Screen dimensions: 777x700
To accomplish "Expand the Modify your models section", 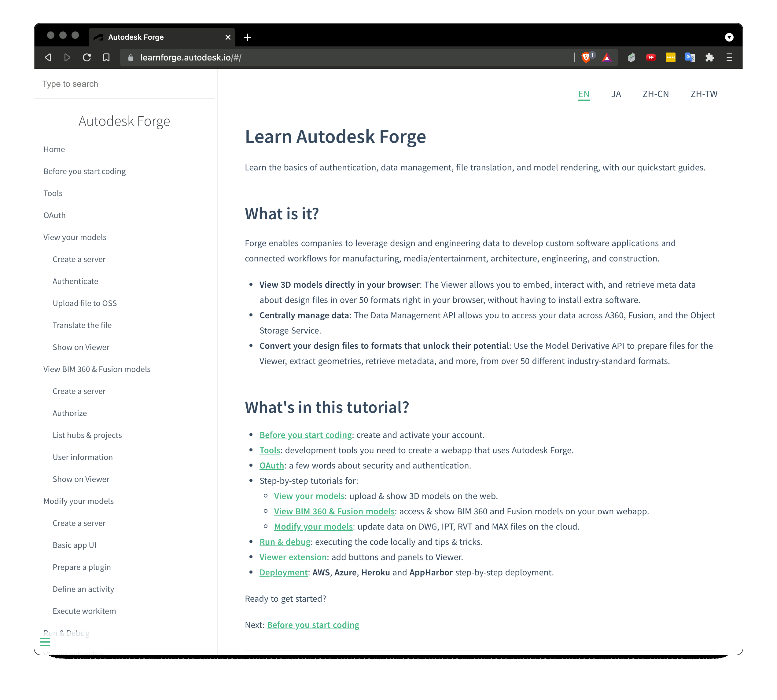I will [78, 501].
